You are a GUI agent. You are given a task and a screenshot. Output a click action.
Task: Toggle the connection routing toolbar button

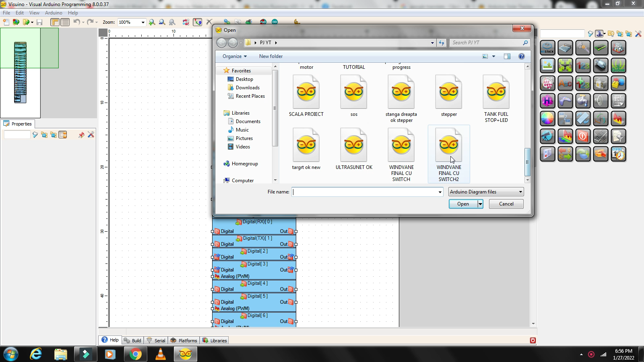click(x=197, y=22)
